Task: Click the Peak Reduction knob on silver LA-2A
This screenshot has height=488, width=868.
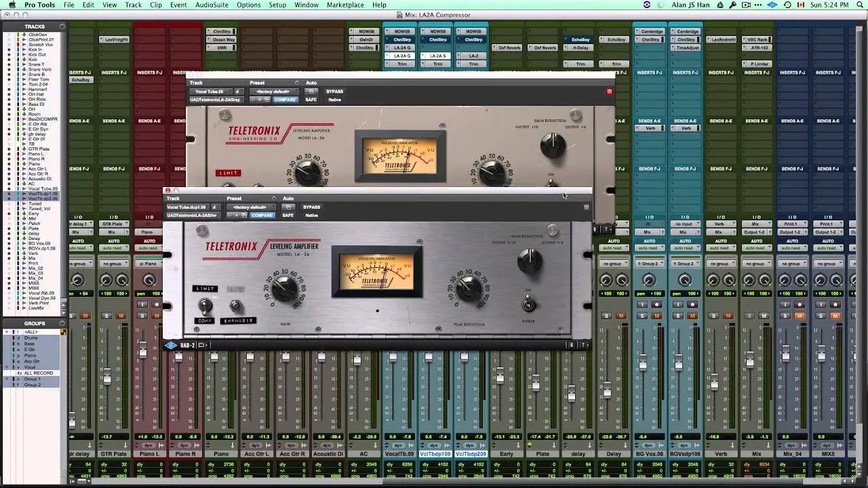Action: coord(468,289)
